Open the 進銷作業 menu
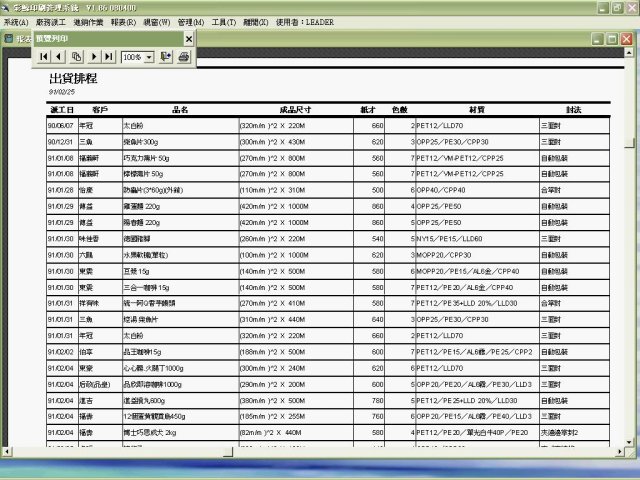 (89, 21)
